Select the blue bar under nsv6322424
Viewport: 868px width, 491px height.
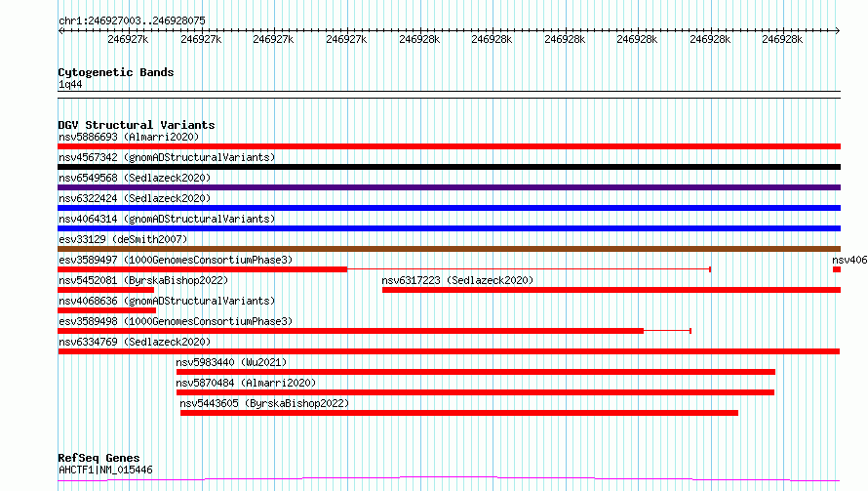click(x=449, y=208)
